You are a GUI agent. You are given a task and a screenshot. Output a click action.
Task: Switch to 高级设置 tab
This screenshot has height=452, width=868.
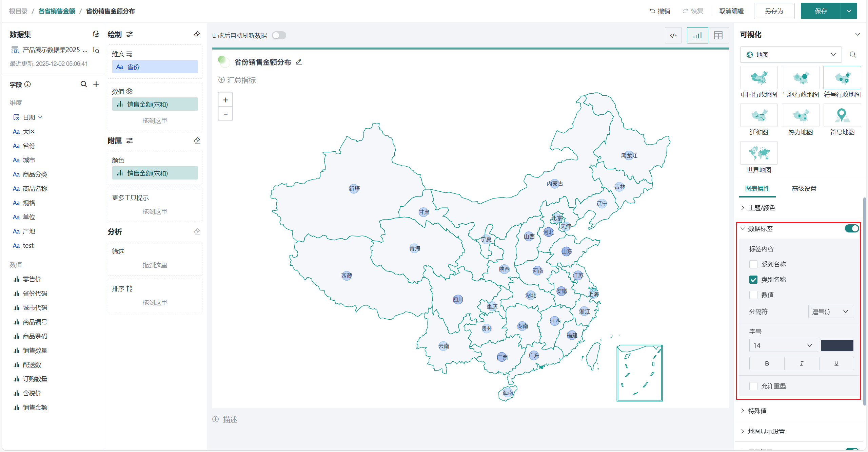(x=804, y=189)
